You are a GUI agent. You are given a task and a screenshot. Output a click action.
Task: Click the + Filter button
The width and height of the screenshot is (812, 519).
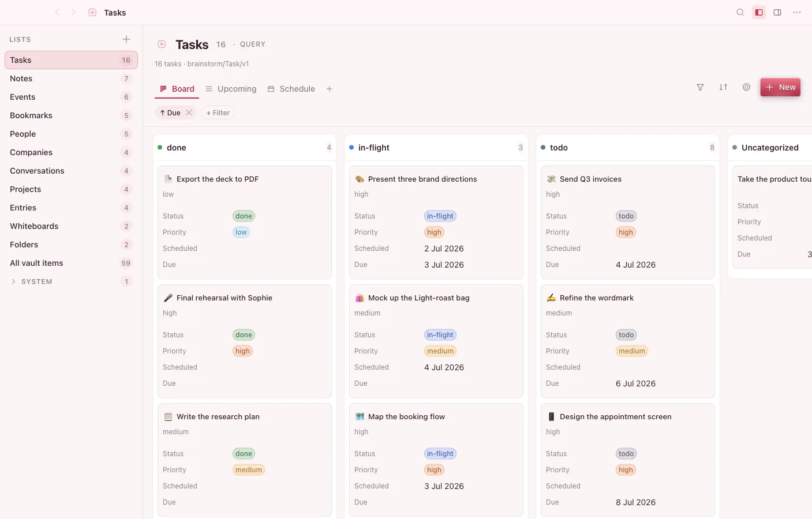[x=218, y=112]
